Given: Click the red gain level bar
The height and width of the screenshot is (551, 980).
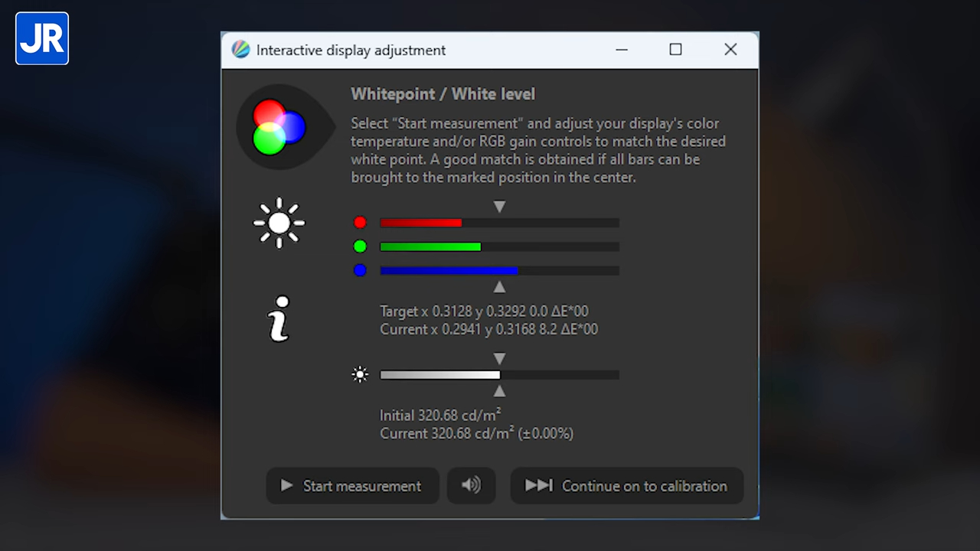Looking at the screenshot, I should coord(499,223).
